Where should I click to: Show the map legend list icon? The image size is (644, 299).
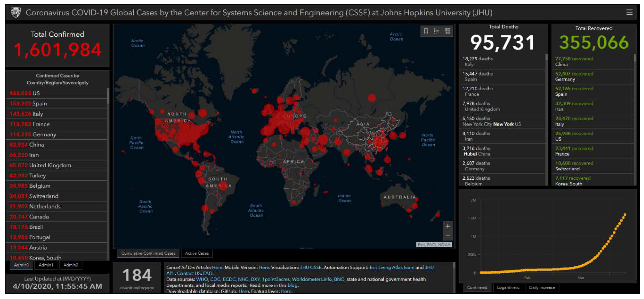pyautogui.click(x=437, y=31)
